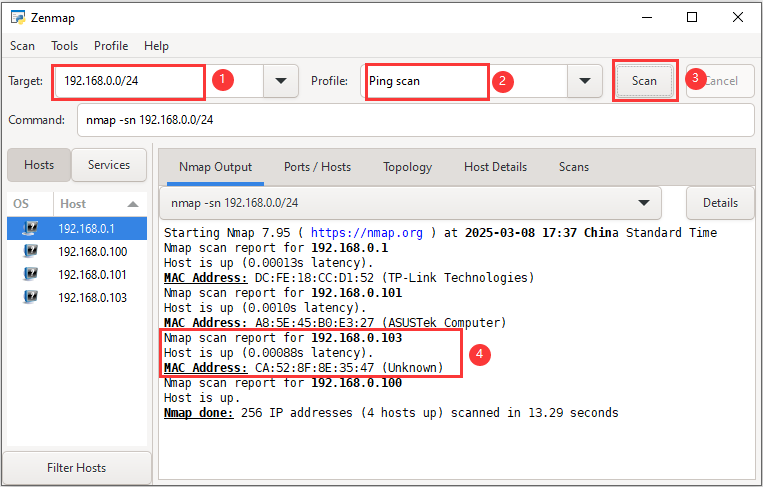Open the Scan menu
Image resolution: width=763 pixels, height=487 pixels.
22,46
